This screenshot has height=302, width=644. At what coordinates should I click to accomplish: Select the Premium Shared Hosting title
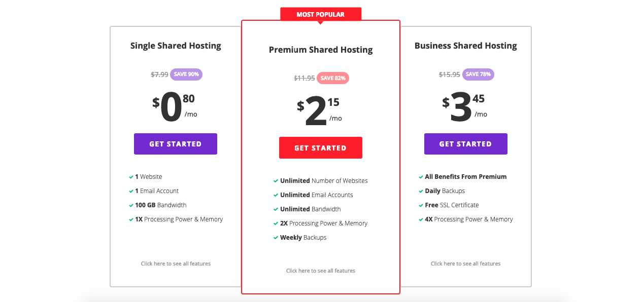[x=321, y=50]
